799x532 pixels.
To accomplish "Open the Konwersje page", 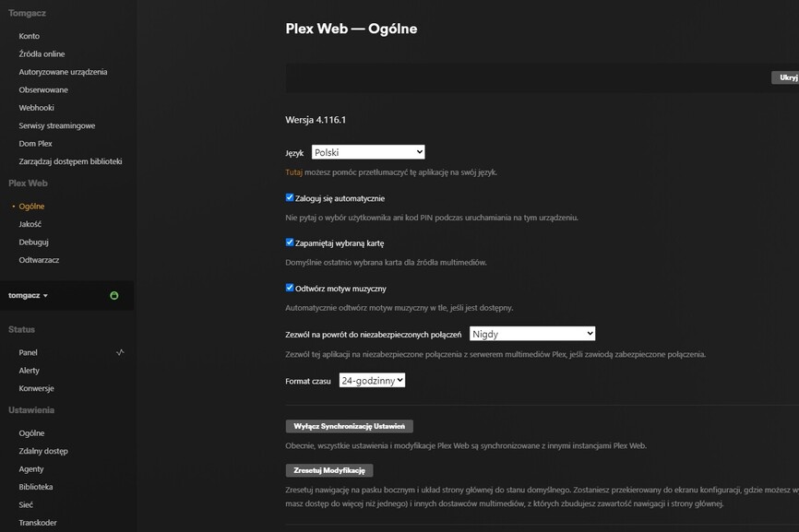I will click(36, 388).
